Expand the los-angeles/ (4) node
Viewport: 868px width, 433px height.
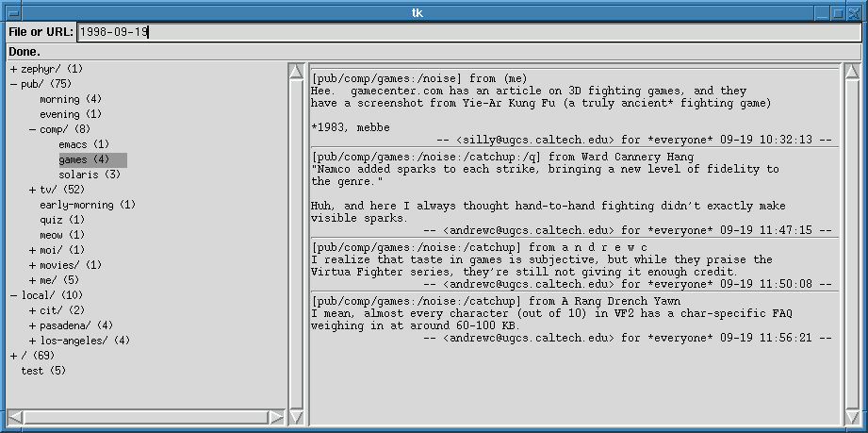tap(33, 341)
